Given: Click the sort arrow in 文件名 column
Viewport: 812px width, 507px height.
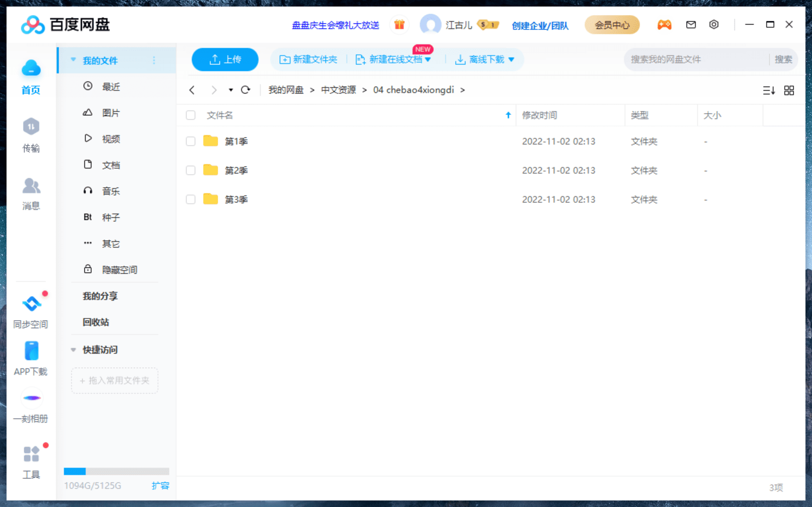Looking at the screenshot, I should tap(508, 115).
